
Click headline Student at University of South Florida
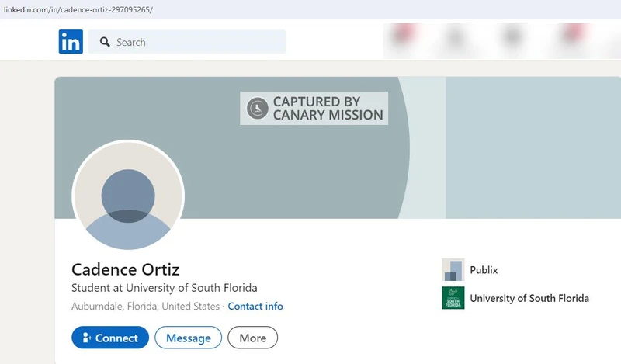(165, 288)
